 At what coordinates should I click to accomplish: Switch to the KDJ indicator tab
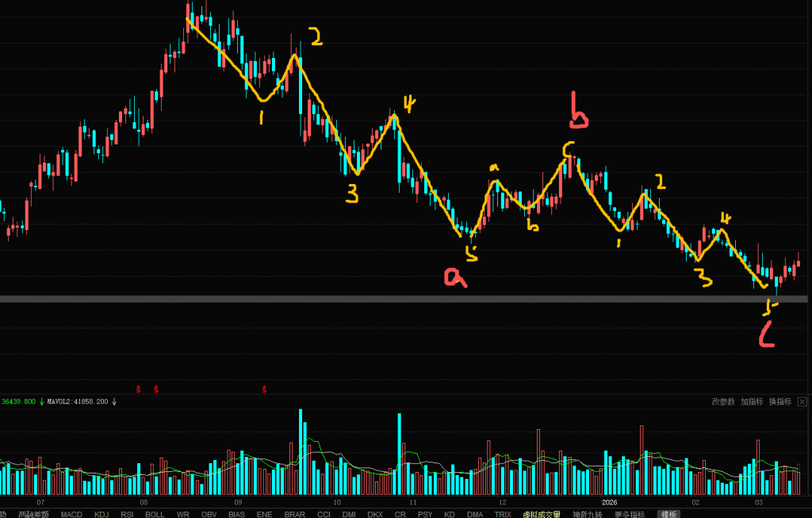[101, 514]
